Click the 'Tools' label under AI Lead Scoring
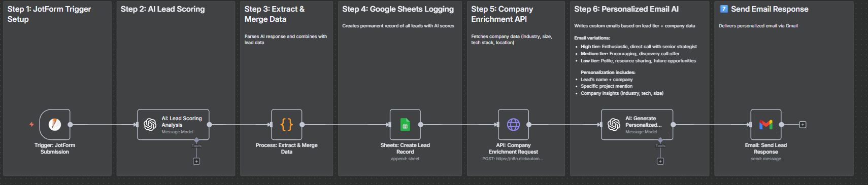The image size is (868, 185). [x=196, y=146]
